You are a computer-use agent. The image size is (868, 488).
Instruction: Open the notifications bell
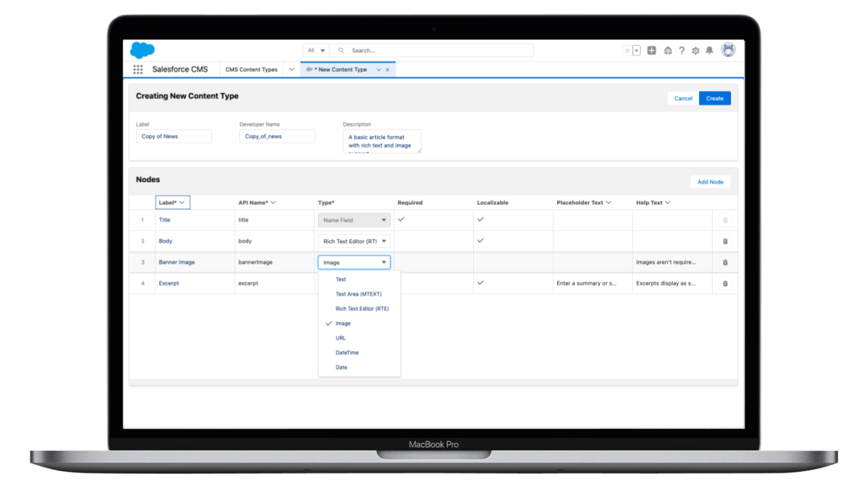coord(709,50)
